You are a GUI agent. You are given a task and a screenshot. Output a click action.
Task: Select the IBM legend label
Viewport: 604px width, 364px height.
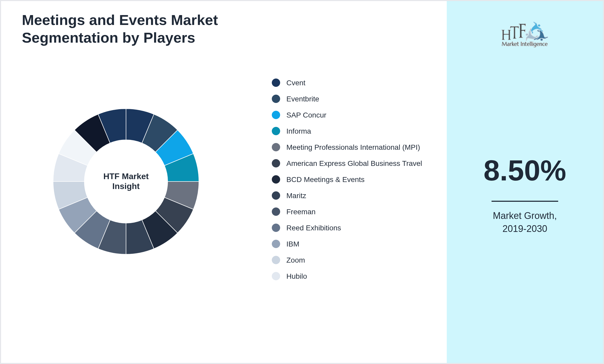click(x=293, y=244)
